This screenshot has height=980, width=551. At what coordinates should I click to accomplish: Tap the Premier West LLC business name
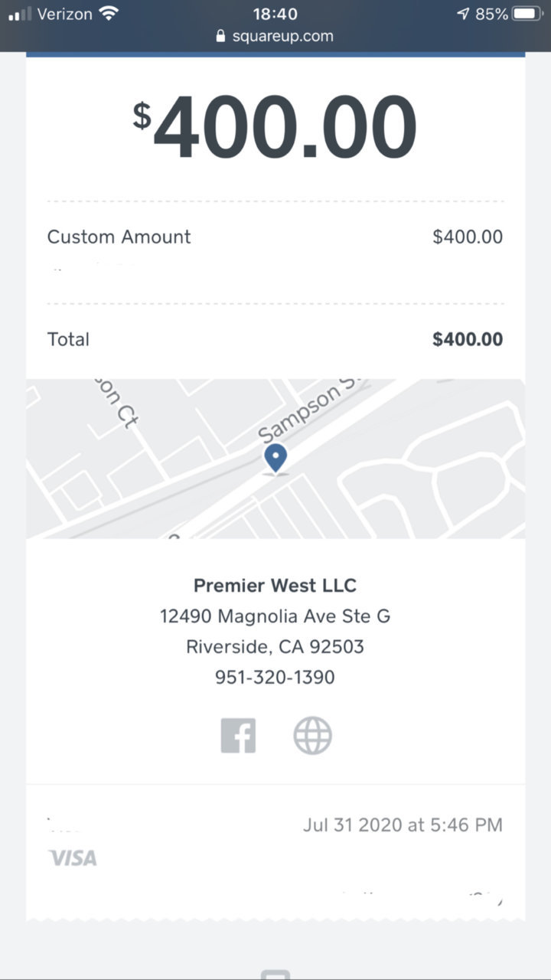tap(275, 586)
